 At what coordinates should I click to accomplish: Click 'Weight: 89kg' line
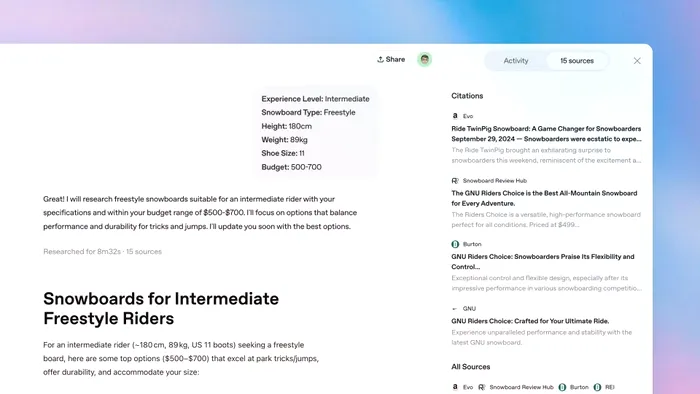pos(284,140)
